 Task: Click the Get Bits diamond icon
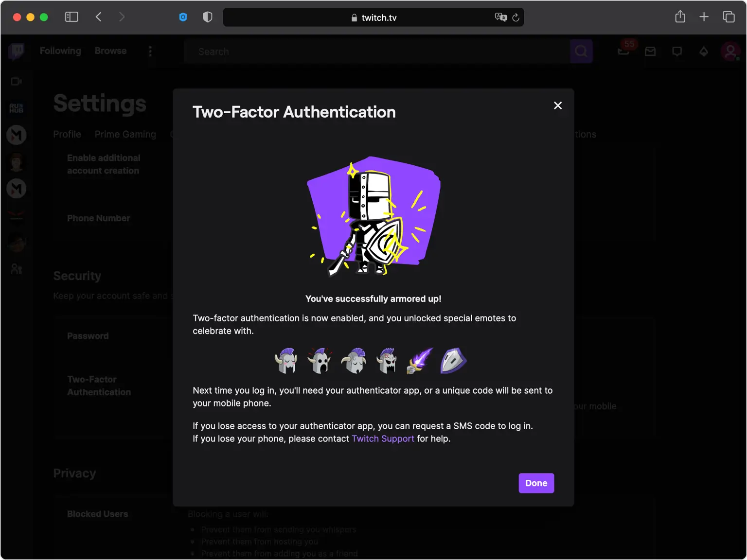point(704,52)
